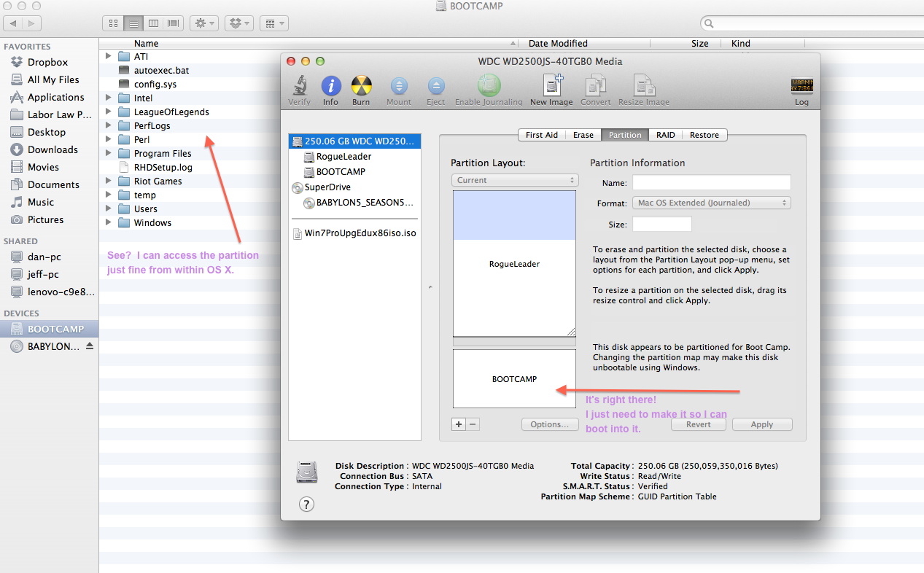Screen dimensions: 924x573
Task: Eject BABYLON disc in Finder sidebar
Action: pos(90,346)
